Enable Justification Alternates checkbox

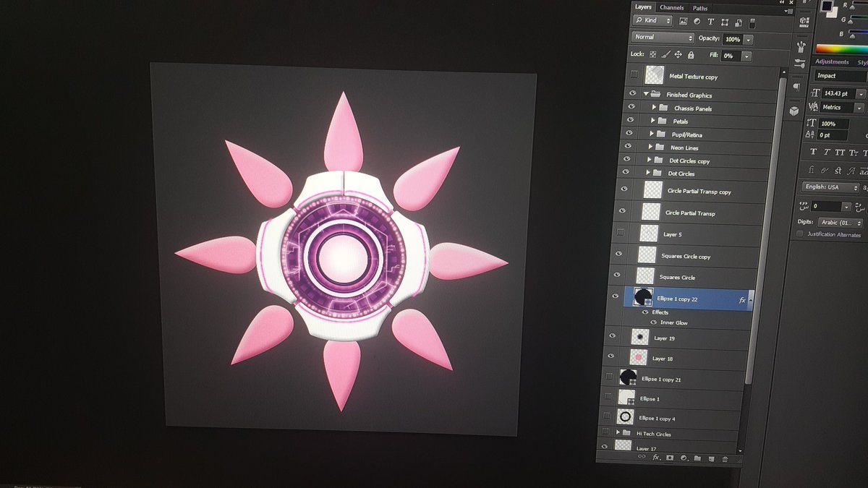tap(799, 234)
